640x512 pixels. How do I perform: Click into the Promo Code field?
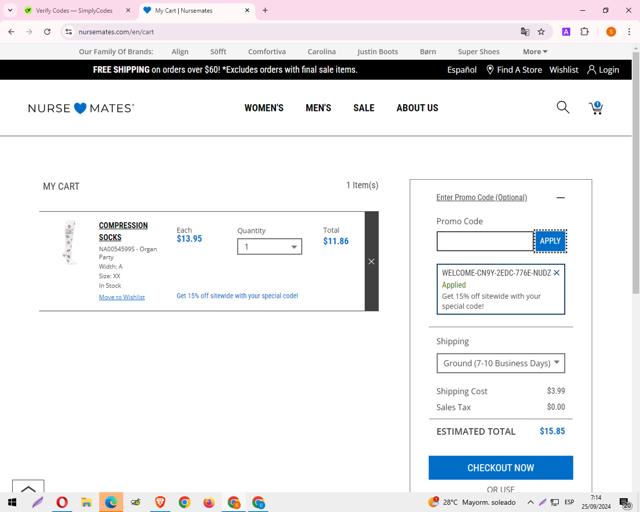pyautogui.click(x=485, y=241)
